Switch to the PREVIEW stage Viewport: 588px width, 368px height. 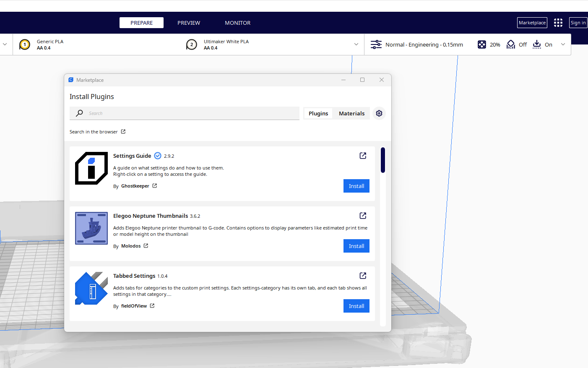(x=189, y=23)
